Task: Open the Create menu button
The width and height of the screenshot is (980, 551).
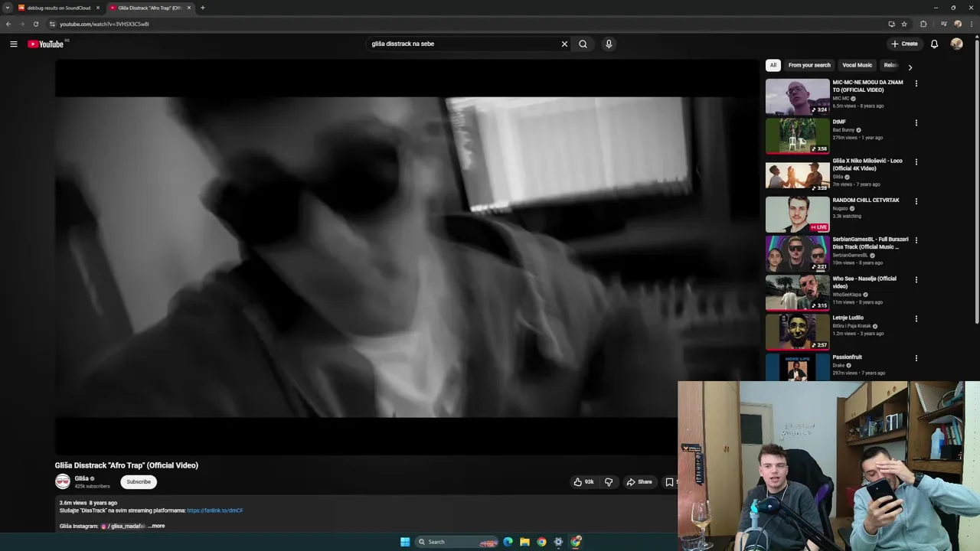Action: pyautogui.click(x=904, y=44)
